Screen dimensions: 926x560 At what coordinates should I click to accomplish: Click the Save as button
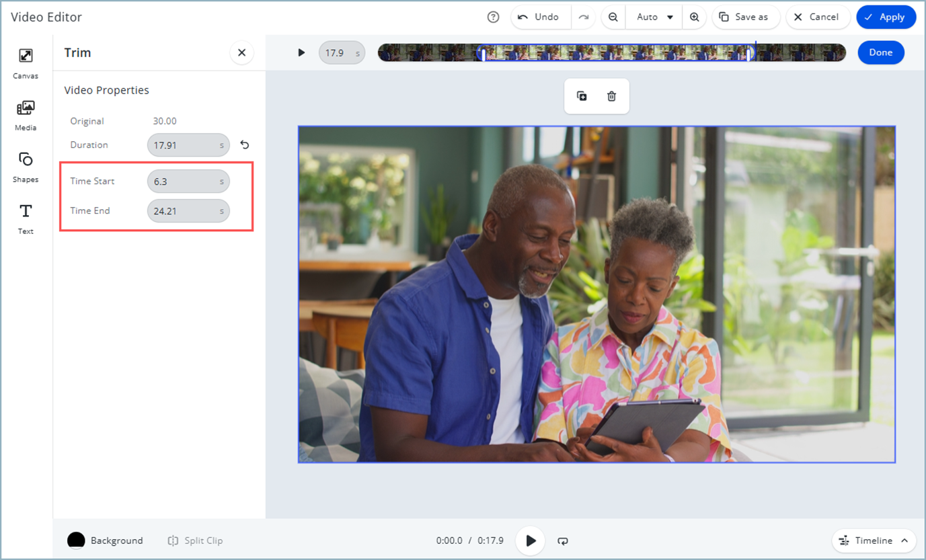point(745,17)
